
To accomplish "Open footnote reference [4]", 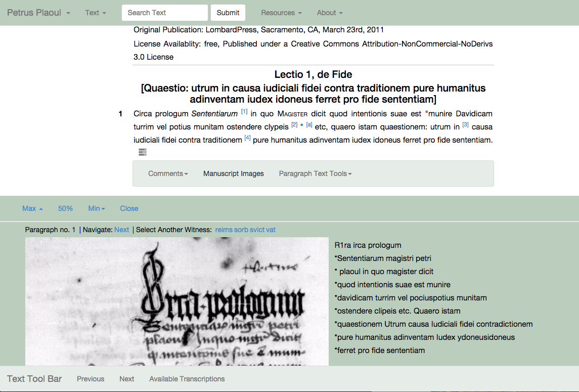I will pos(247,138).
